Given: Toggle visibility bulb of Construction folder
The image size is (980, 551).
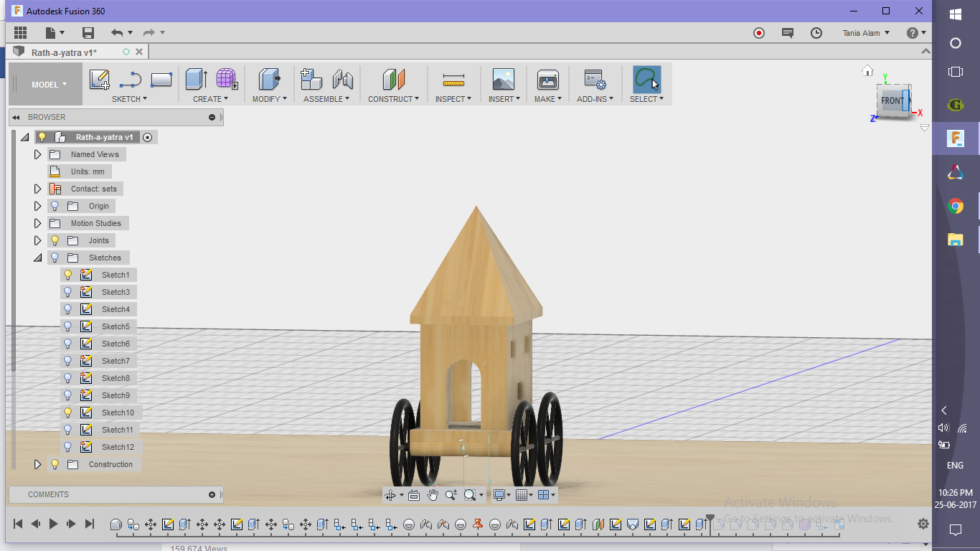Looking at the screenshot, I should 55,464.
